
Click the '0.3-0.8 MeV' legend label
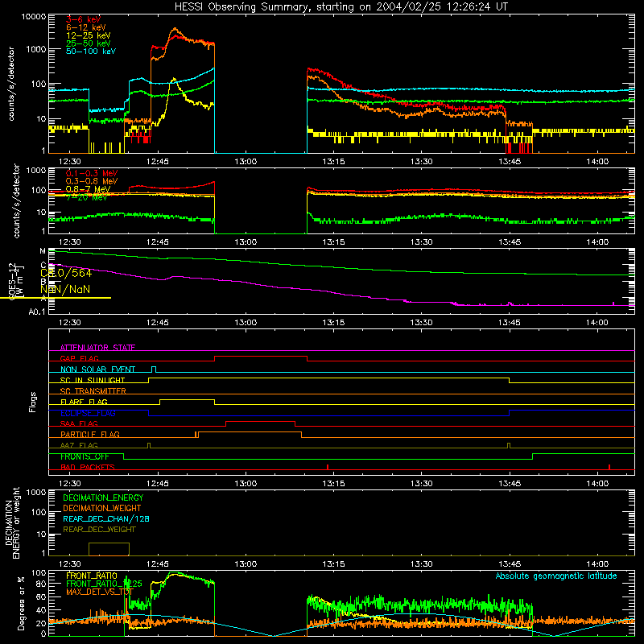[x=92, y=182]
